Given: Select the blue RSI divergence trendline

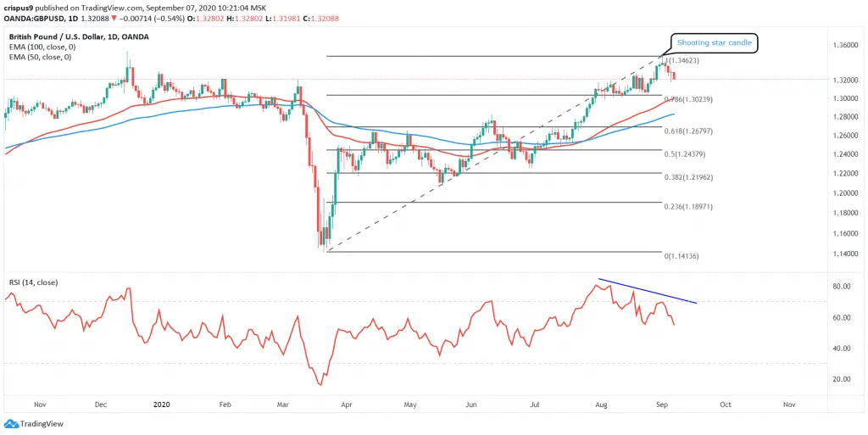Looking at the screenshot, I should (647, 291).
